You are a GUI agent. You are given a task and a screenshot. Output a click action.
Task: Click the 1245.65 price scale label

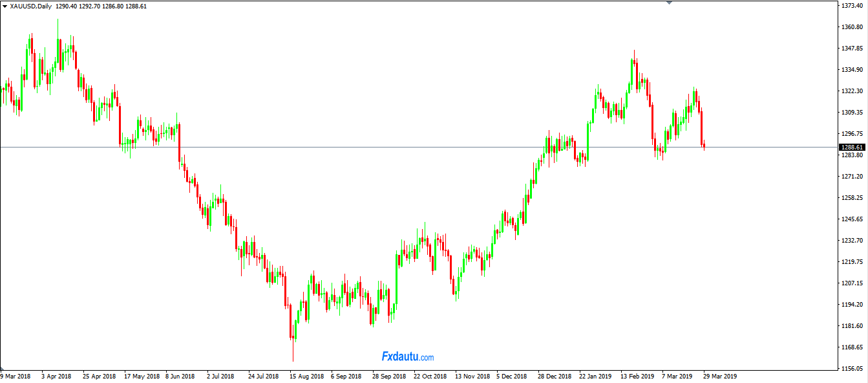[853, 219]
